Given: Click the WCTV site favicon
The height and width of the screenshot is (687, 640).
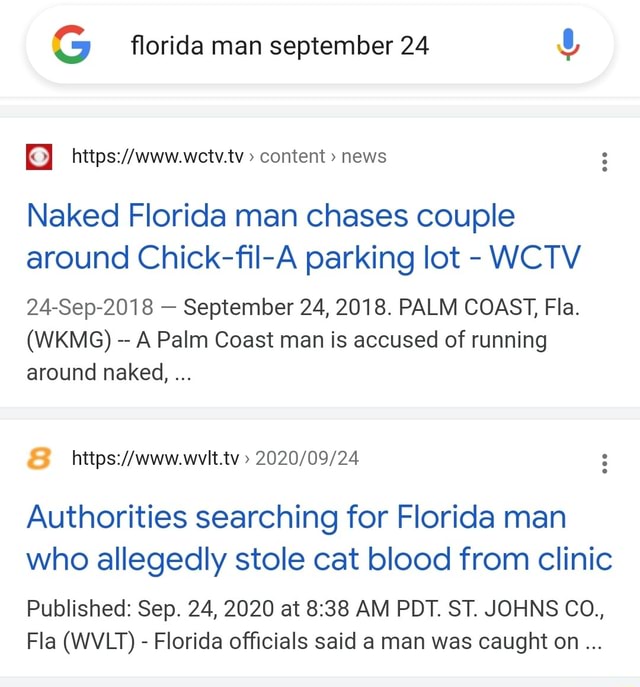Looking at the screenshot, I should (39, 156).
